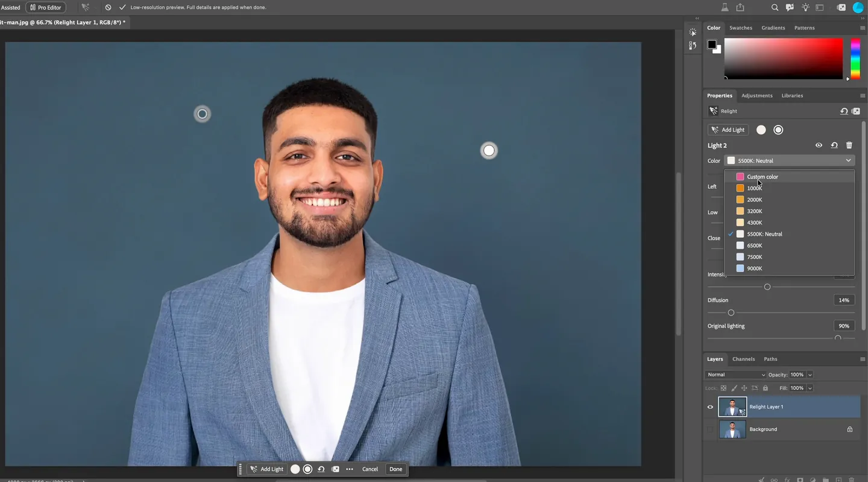Hide Relight Layer 1 via its eye icon
The width and height of the screenshot is (868, 482).
point(710,407)
